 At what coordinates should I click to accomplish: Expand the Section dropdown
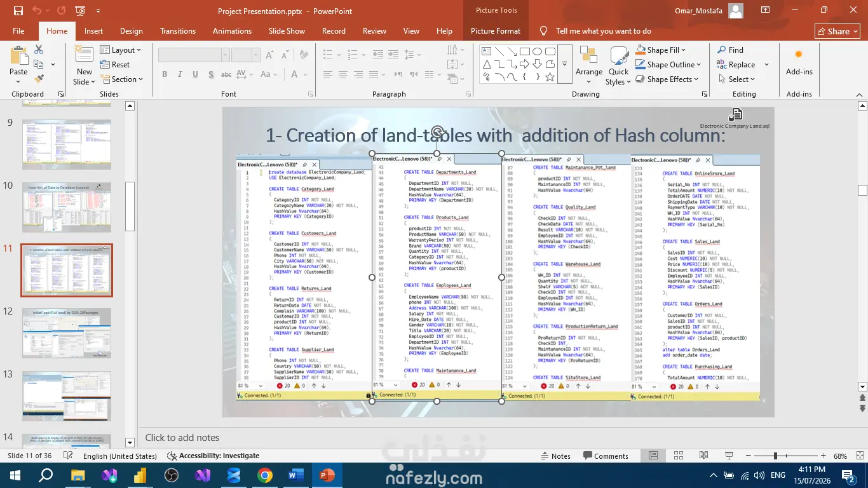pos(121,79)
